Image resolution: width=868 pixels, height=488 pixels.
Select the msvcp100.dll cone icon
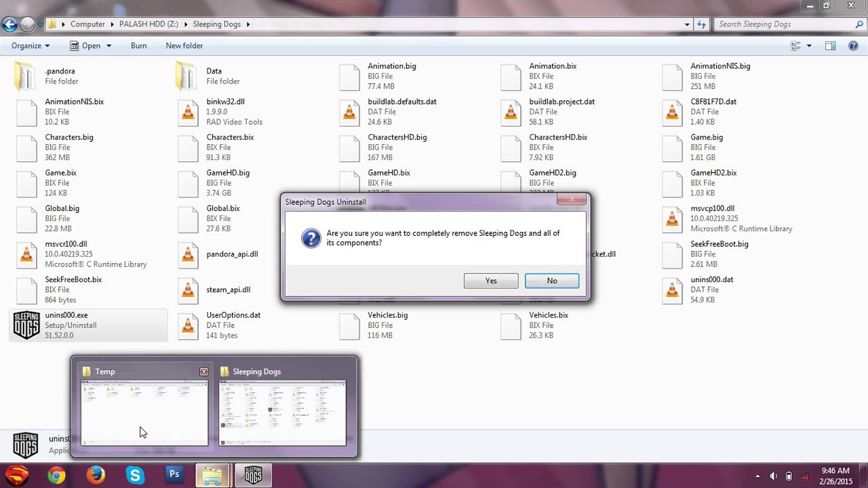click(672, 219)
